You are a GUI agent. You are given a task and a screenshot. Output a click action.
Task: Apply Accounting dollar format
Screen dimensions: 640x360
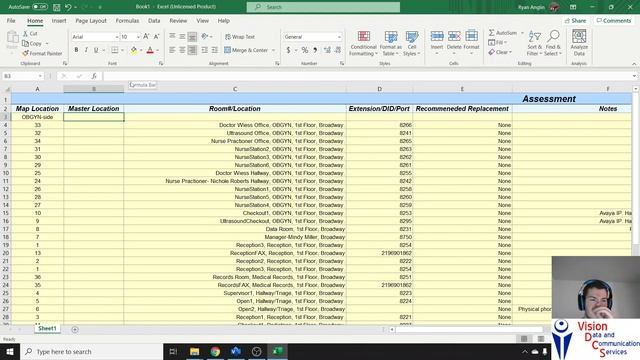coord(288,50)
